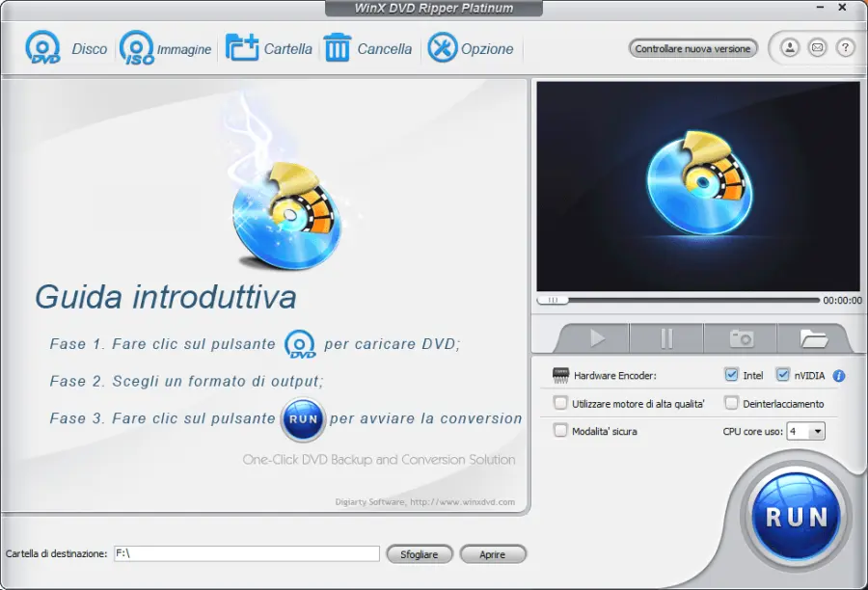Enable the Deinterlacciamento checkbox
The width and height of the screenshot is (868, 590).
pyautogui.click(x=730, y=403)
